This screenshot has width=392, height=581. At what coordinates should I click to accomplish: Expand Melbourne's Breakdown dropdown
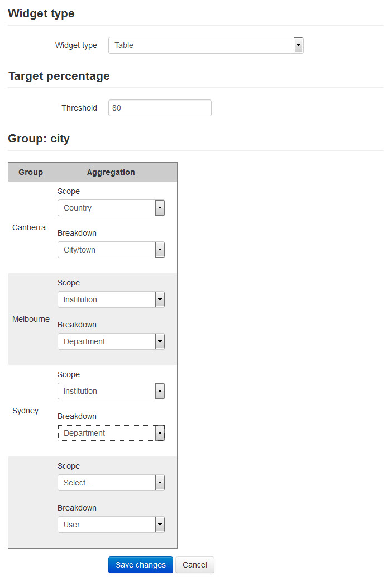coord(111,341)
